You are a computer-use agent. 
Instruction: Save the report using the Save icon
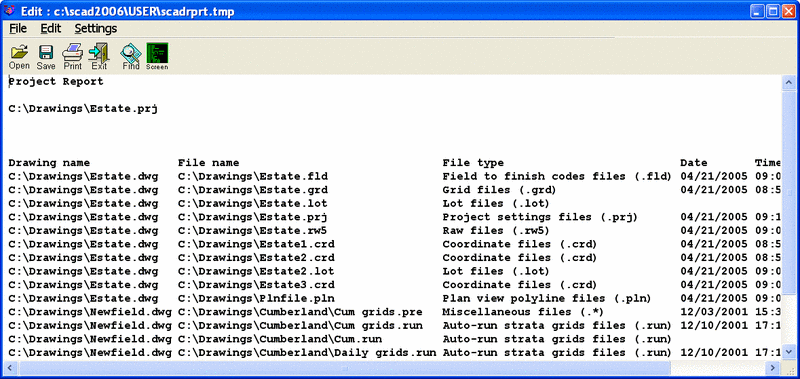[x=46, y=57]
